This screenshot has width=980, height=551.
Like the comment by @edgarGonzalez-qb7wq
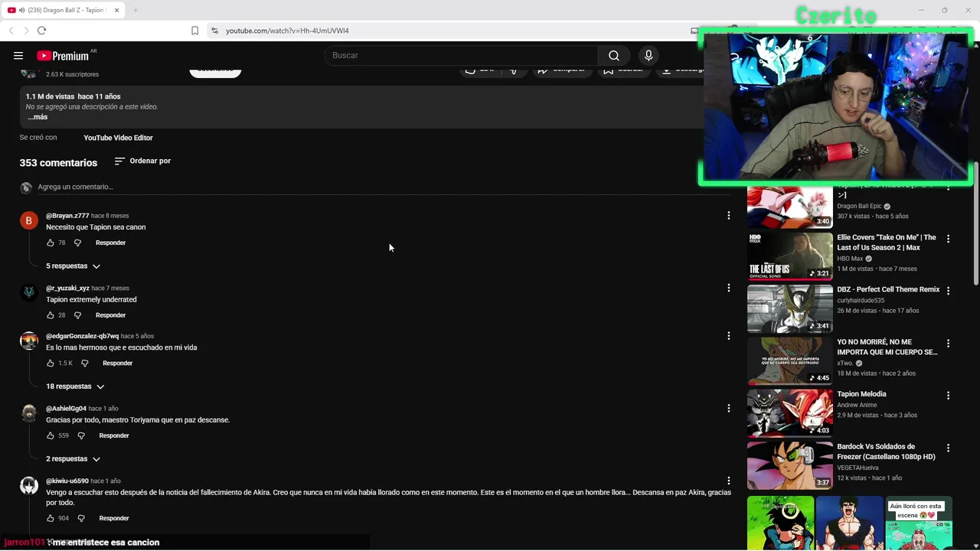(x=51, y=363)
